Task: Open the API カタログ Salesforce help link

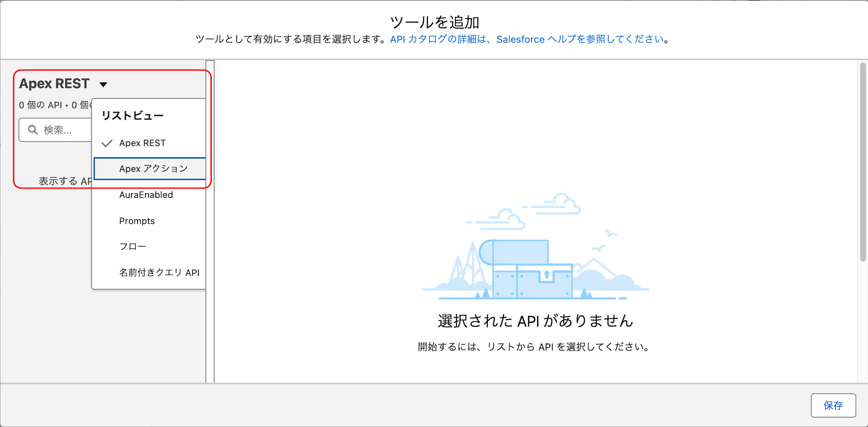Action: (527, 39)
